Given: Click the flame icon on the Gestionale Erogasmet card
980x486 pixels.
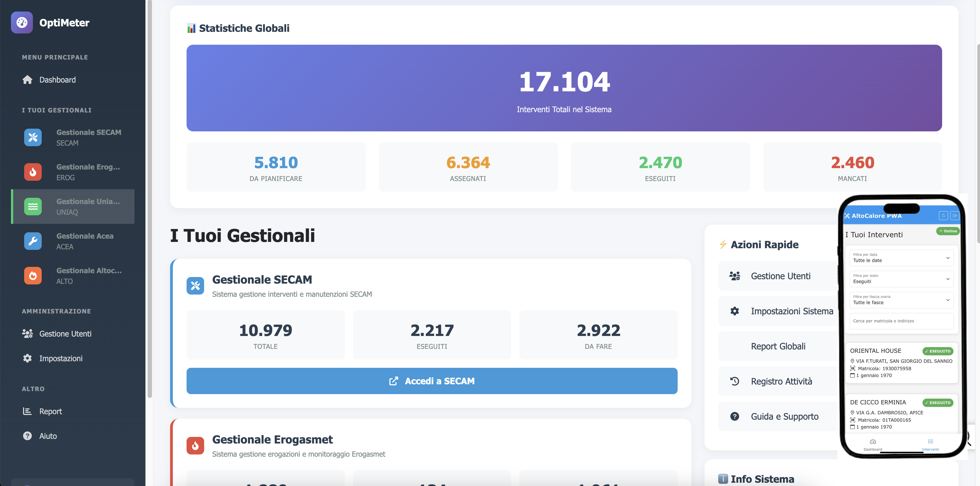Looking at the screenshot, I should [x=195, y=446].
